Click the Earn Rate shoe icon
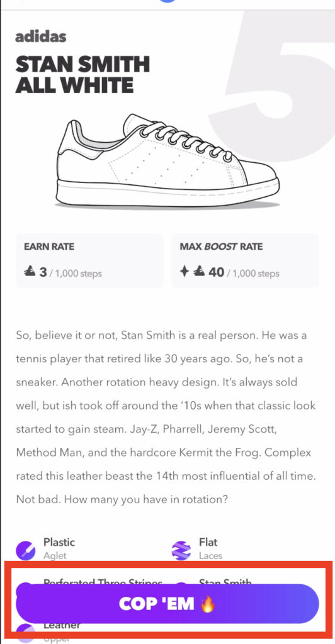335x644 pixels. [30, 272]
